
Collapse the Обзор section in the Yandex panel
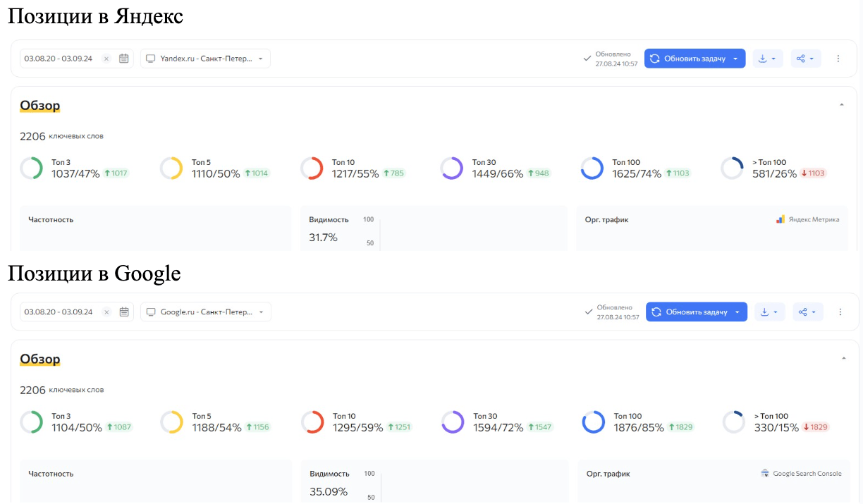[841, 105]
